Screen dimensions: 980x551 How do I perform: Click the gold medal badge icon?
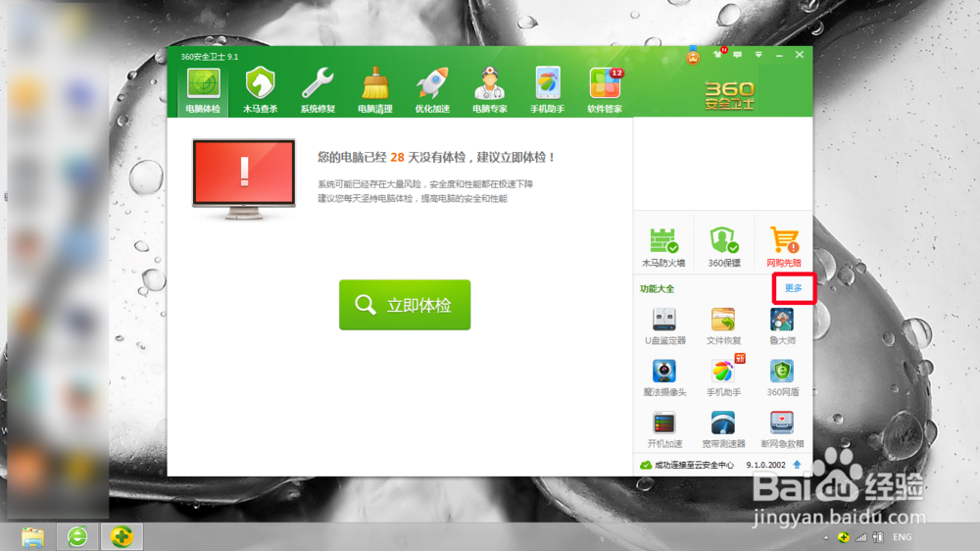pyautogui.click(x=693, y=56)
